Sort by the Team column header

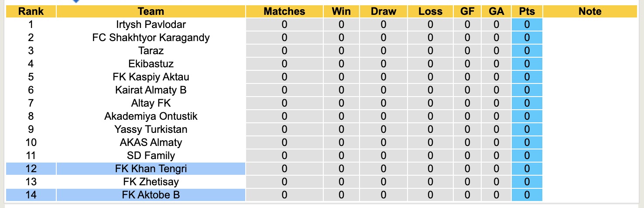[151, 12]
